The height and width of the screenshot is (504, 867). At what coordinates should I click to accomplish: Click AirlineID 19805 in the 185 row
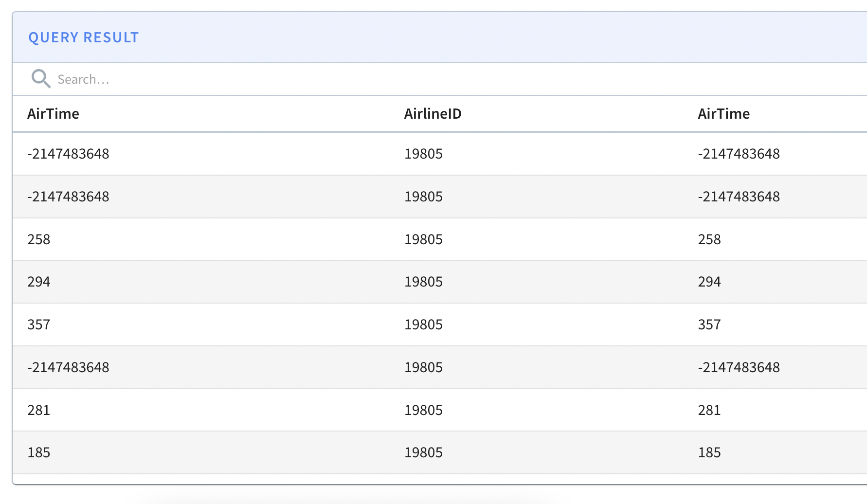click(x=423, y=452)
